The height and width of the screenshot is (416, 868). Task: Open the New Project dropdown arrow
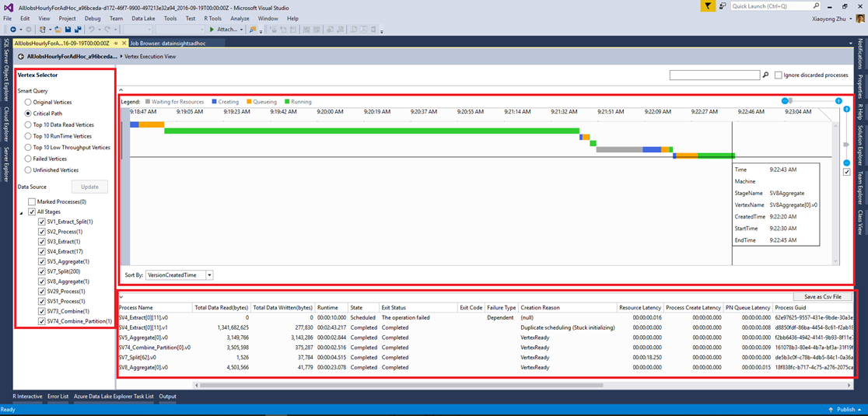click(49, 30)
